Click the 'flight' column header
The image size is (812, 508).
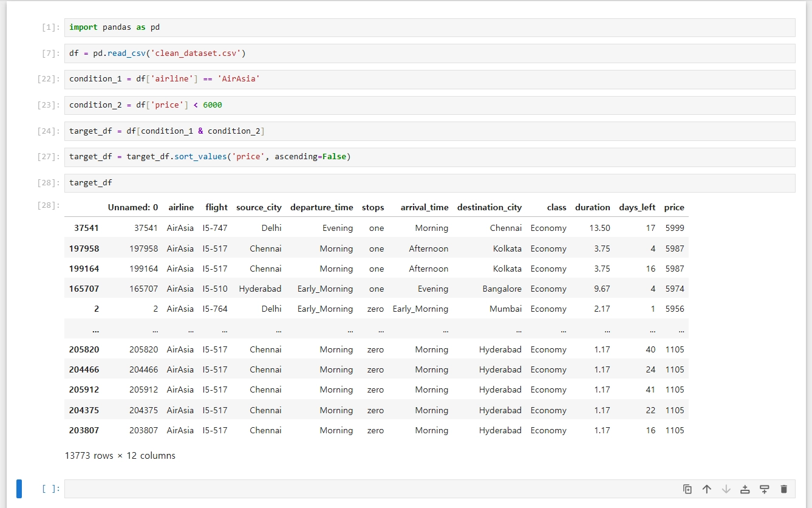[217, 207]
